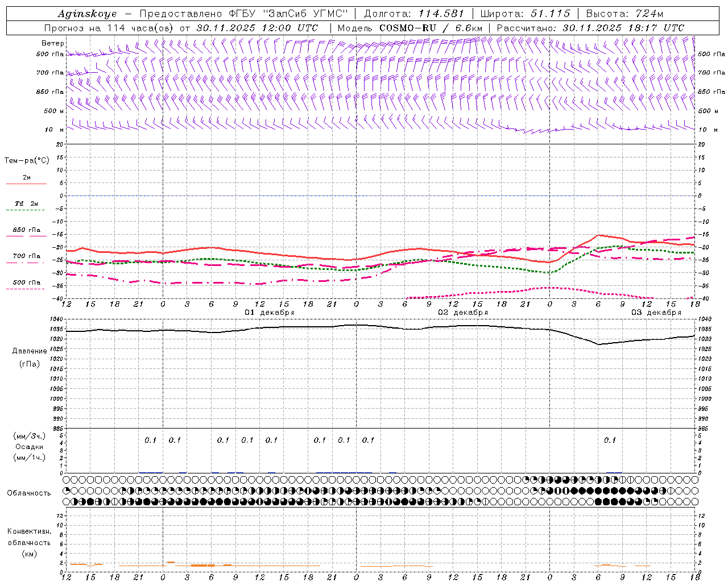Click the model label COSMO-RU / 6.6км
The image size is (728, 582).
431,28
